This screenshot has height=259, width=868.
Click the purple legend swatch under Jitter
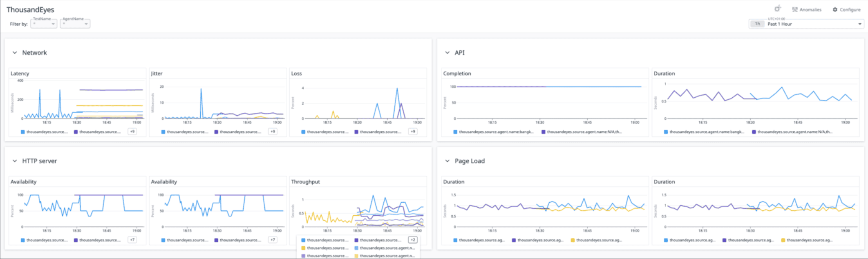[216, 132]
